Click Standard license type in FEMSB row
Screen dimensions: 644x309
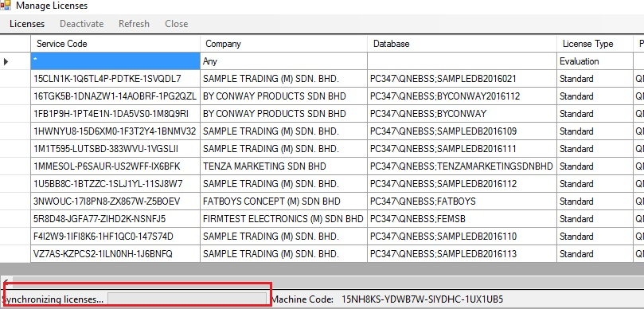(595, 219)
